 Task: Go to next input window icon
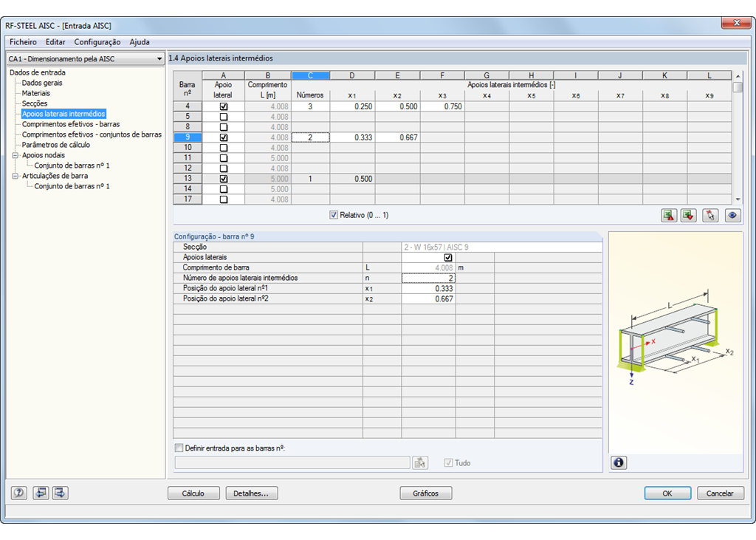[x=60, y=493]
